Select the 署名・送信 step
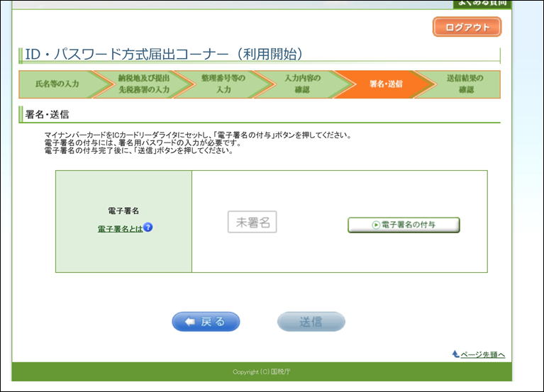Image resolution: width=544 pixels, height=392 pixels. tap(386, 84)
